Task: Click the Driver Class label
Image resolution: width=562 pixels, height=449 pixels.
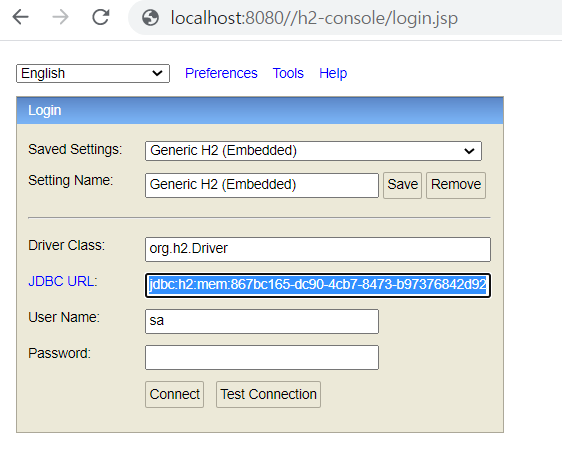Action: pos(67,245)
